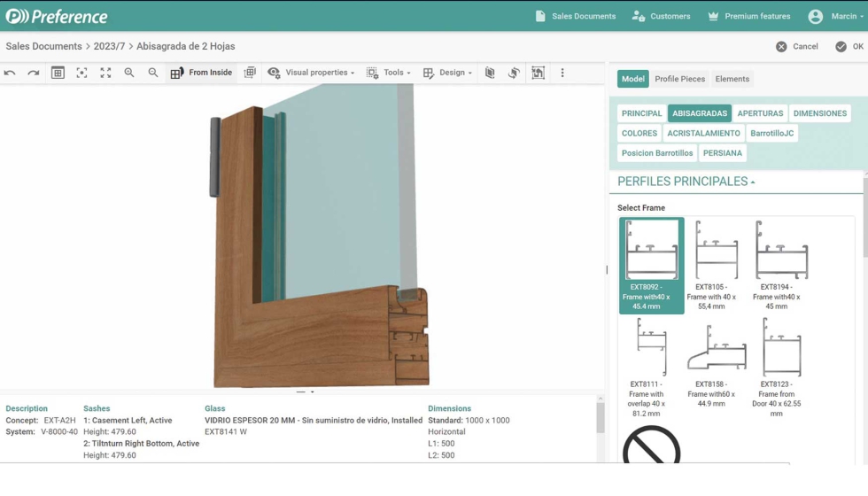This screenshot has height=496, width=868.
Task: Click the panel splitter handle
Action: coord(607,269)
